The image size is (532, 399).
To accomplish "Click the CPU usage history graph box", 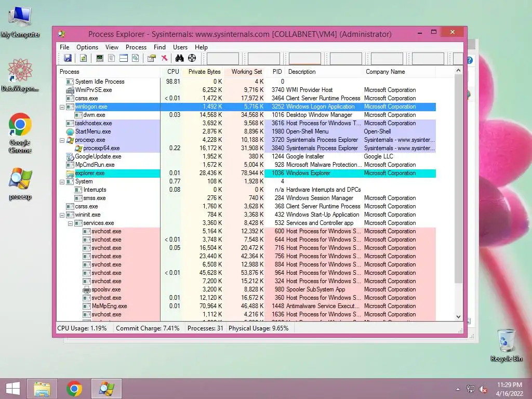I will click(223, 58).
